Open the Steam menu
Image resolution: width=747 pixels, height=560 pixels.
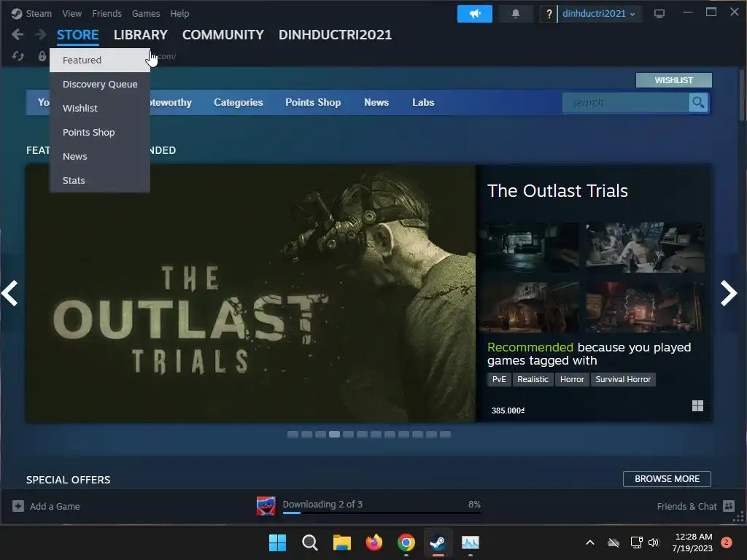(39, 13)
